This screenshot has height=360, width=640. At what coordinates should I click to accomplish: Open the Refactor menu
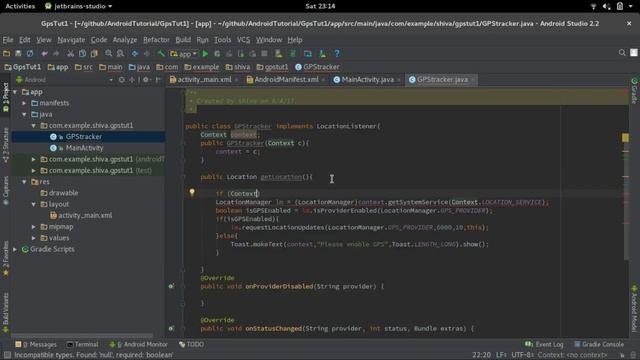click(156, 40)
